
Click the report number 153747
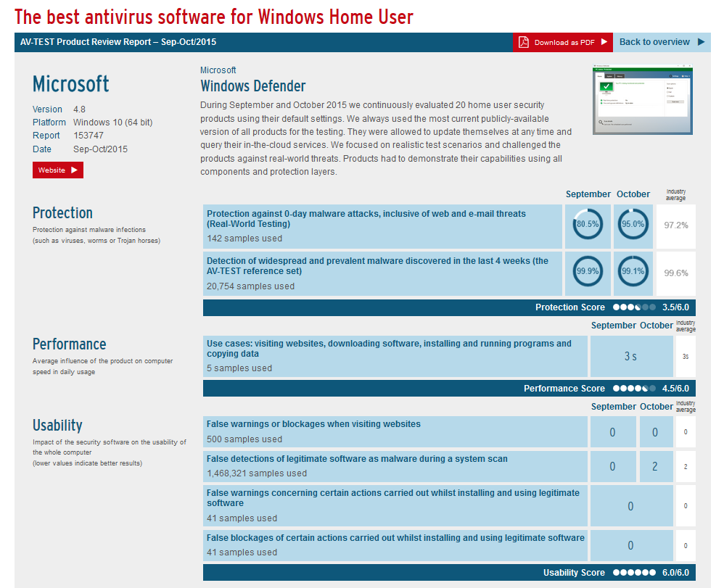89,136
